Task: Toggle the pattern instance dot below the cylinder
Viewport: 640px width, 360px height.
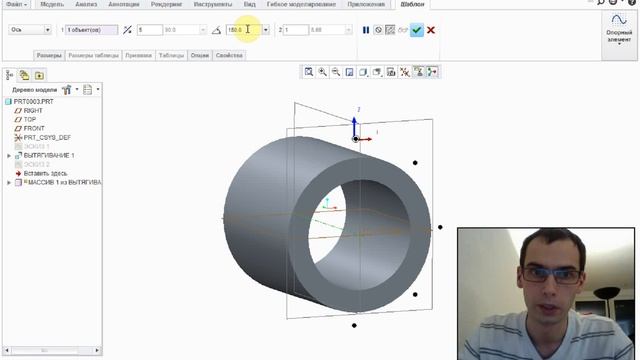Action: point(354,326)
